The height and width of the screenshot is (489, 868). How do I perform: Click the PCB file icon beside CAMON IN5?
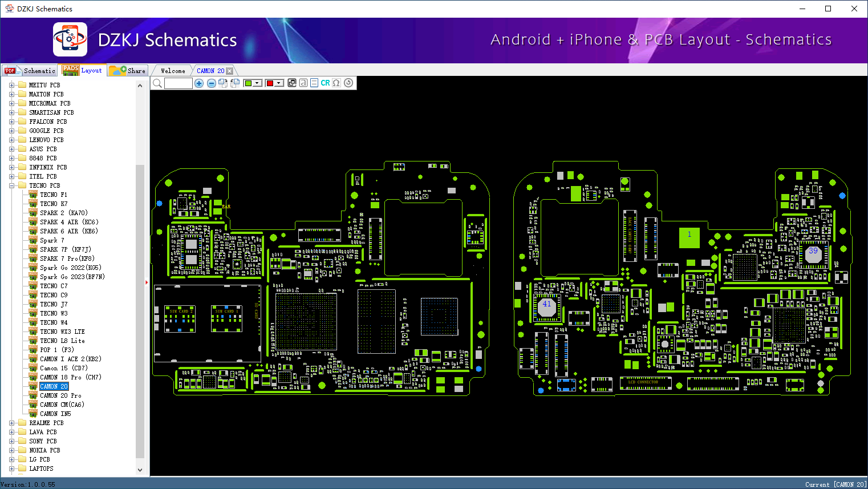pyautogui.click(x=33, y=414)
